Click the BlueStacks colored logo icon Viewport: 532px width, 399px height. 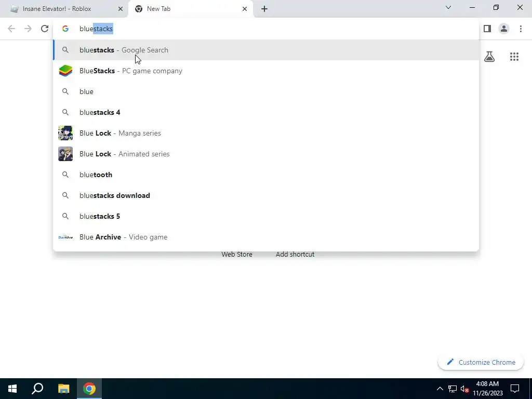65,71
